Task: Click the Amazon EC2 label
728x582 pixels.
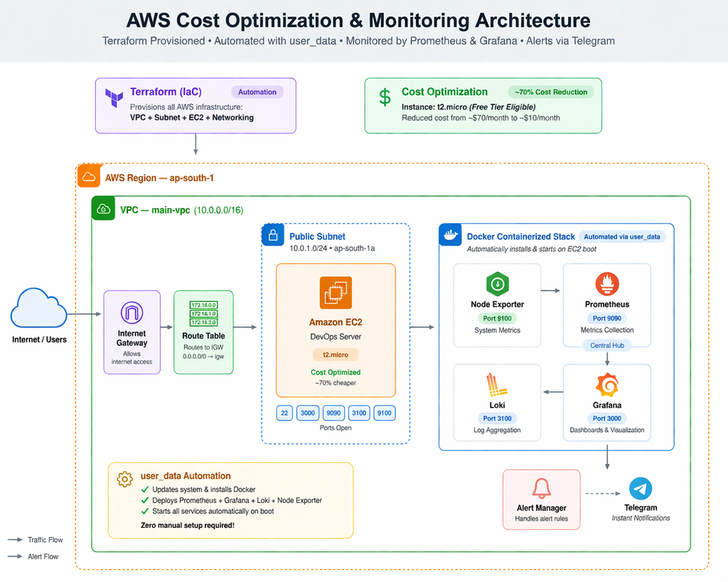Action: (x=336, y=322)
